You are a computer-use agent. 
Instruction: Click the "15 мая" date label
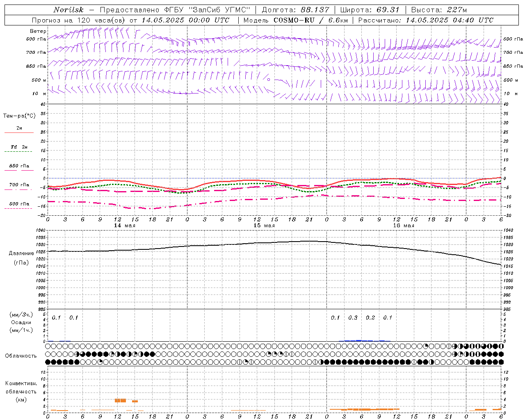click(264, 226)
